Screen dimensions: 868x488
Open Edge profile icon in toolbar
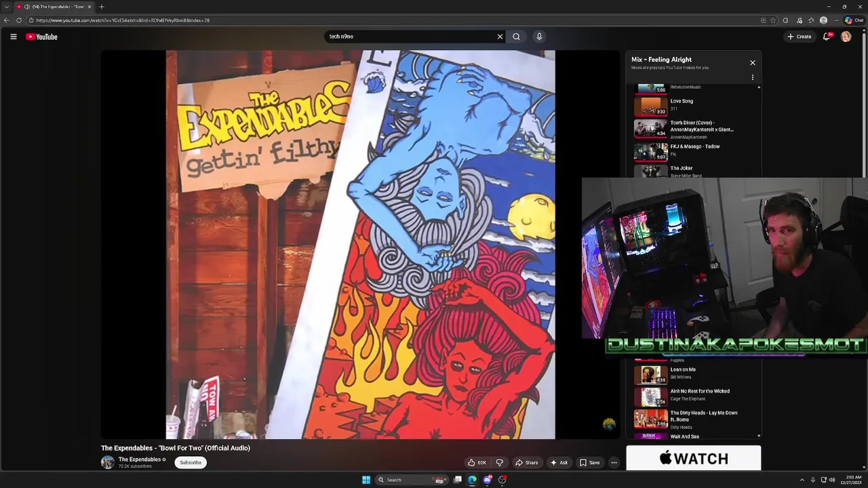click(x=823, y=20)
